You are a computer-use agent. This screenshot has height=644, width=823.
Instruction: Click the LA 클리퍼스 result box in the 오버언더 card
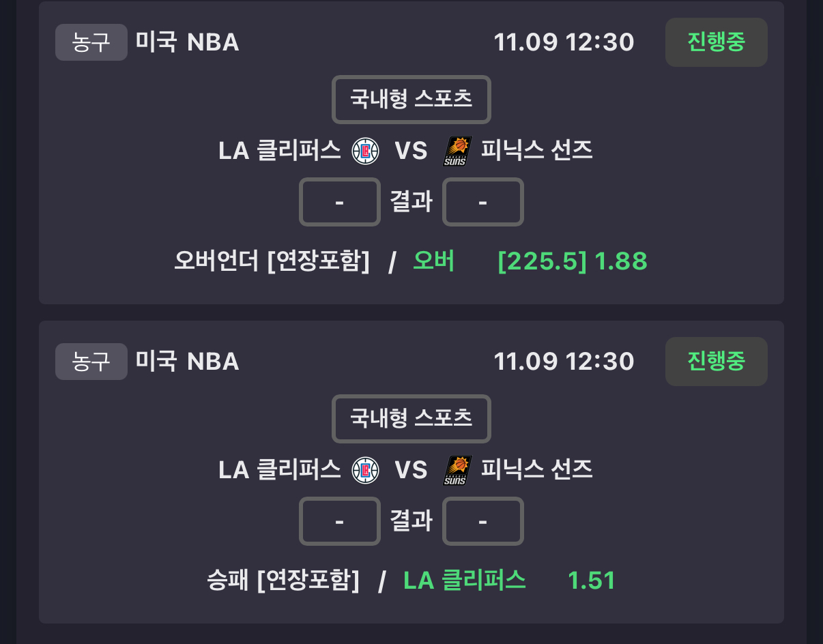click(340, 202)
